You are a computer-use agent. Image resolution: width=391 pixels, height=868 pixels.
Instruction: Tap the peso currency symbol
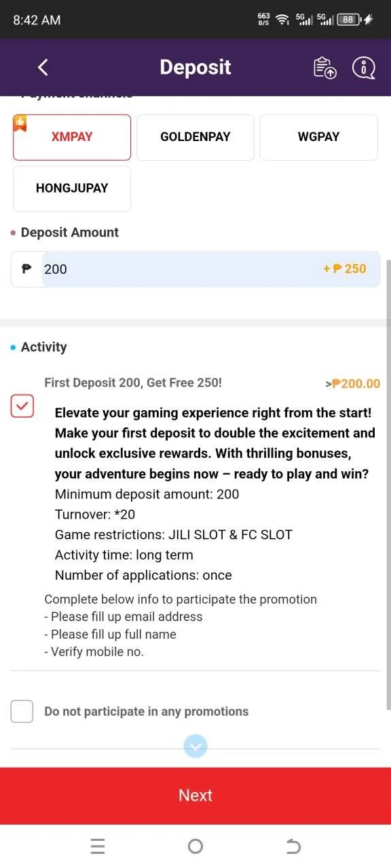point(26,269)
